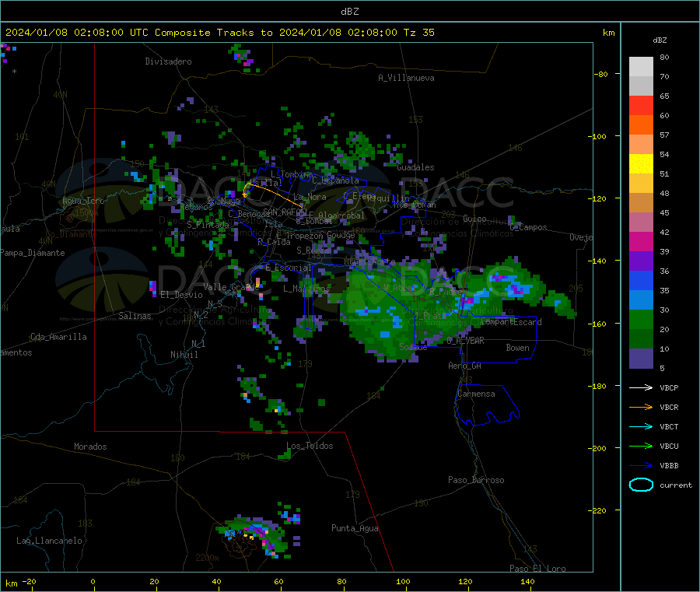Click the A_Villanueva map label
This screenshot has width=700, height=592.
tap(406, 78)
